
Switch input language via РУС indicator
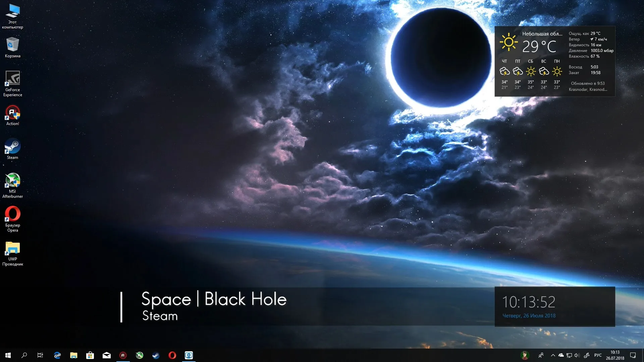[598, 355]
